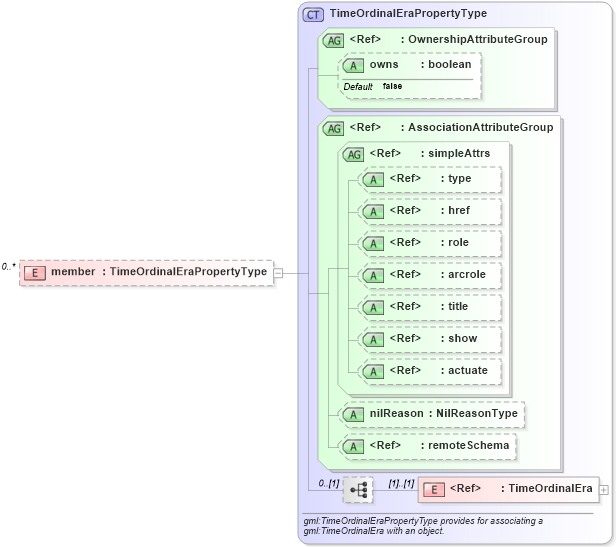
Task: Click the gml:TimeOrdinalEraPropertyType description note
Action: (423, 526)
